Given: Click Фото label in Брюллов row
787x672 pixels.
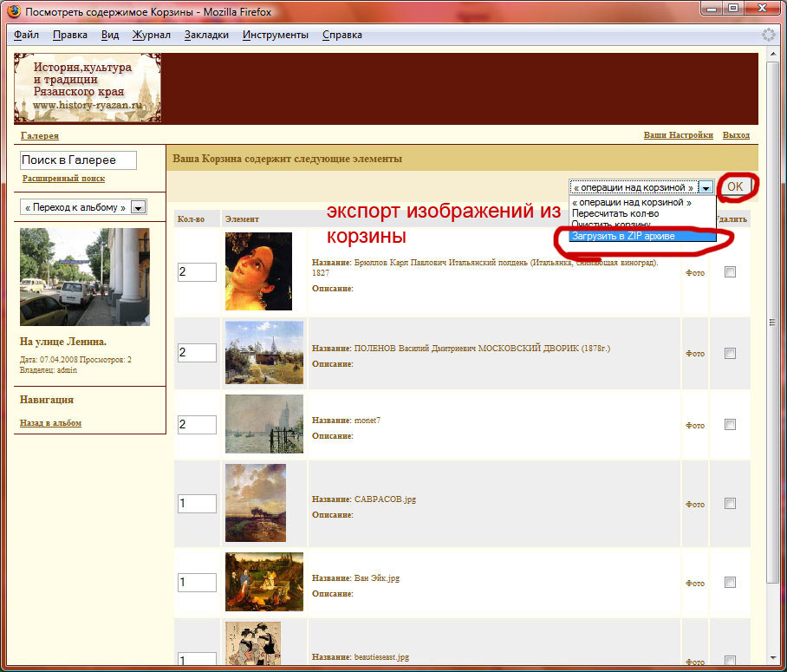Looking at the screenshot, I should click(x=695, y=273).
